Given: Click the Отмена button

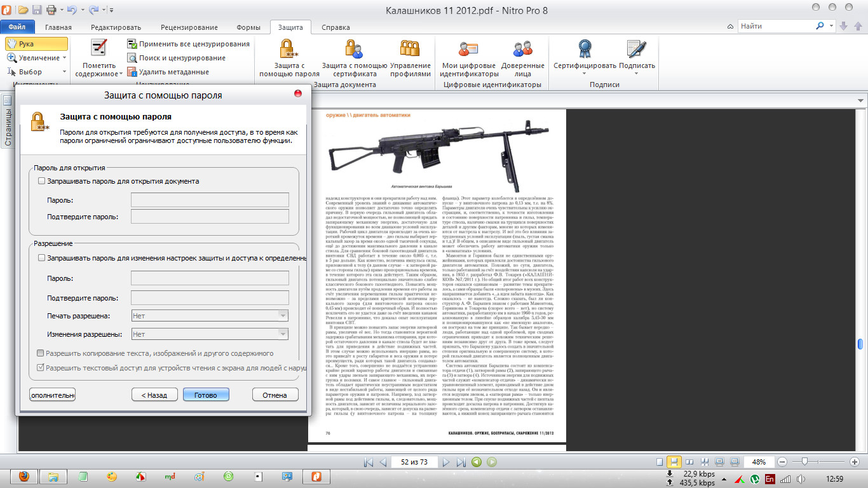Looking at the screenshot, I should (x=275, y=395).
